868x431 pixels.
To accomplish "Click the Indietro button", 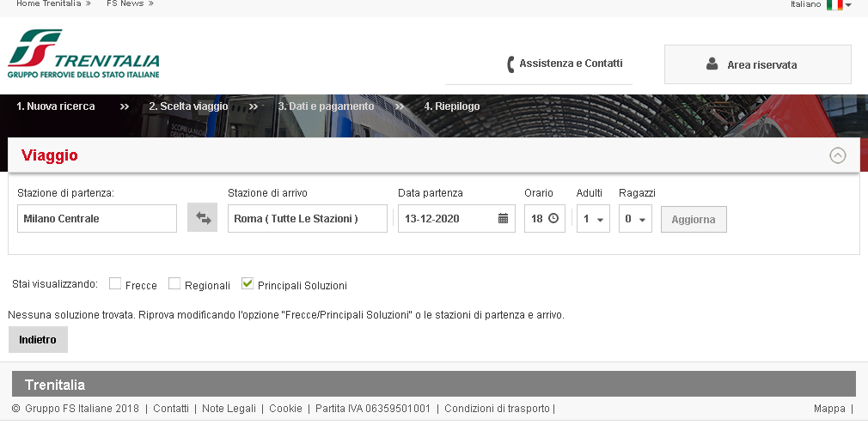I will coord(38,339).
